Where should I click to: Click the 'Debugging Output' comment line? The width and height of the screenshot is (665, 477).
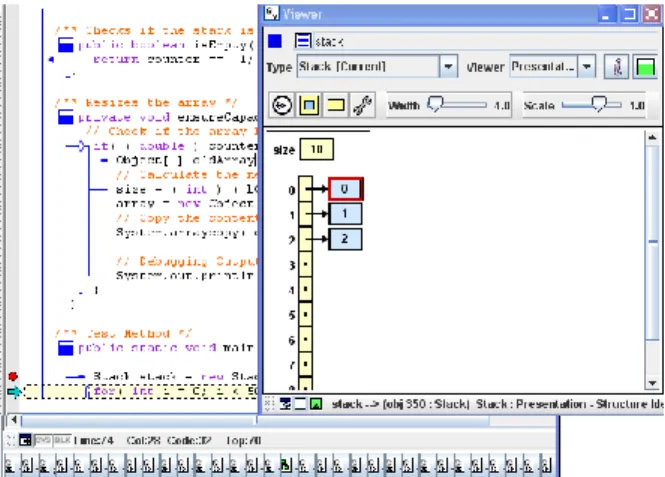point(187,261)
